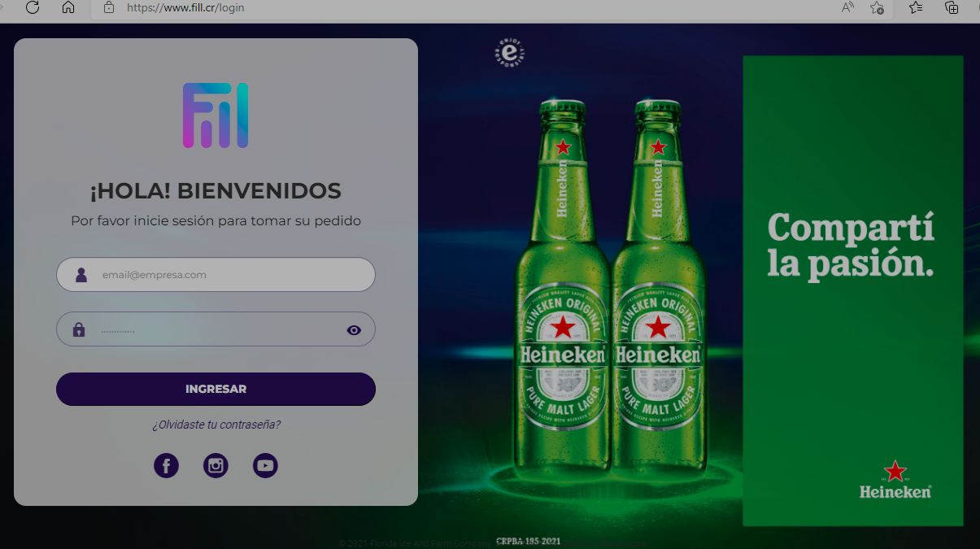Screen dimensions: 980x549
Task: Focus the email@empresa.com input field
Action: click(216, 275)
